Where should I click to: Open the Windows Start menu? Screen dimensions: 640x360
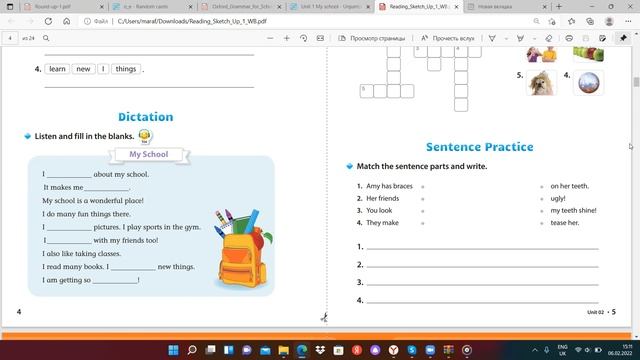click(x=173, y=350)
